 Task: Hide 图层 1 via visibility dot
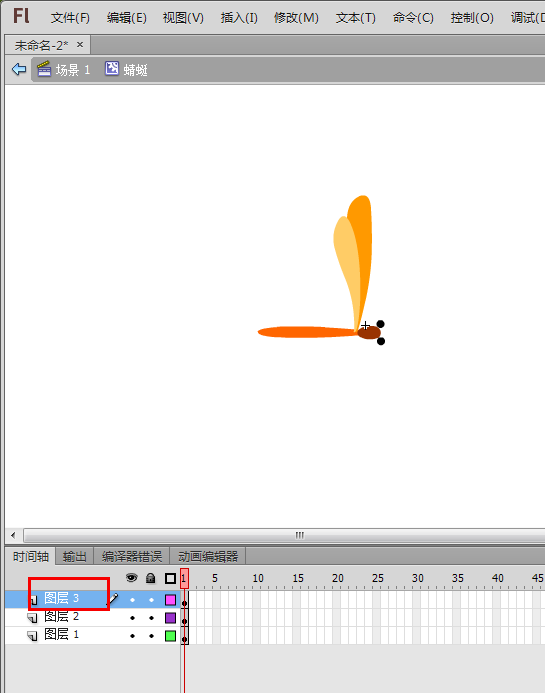132,636
